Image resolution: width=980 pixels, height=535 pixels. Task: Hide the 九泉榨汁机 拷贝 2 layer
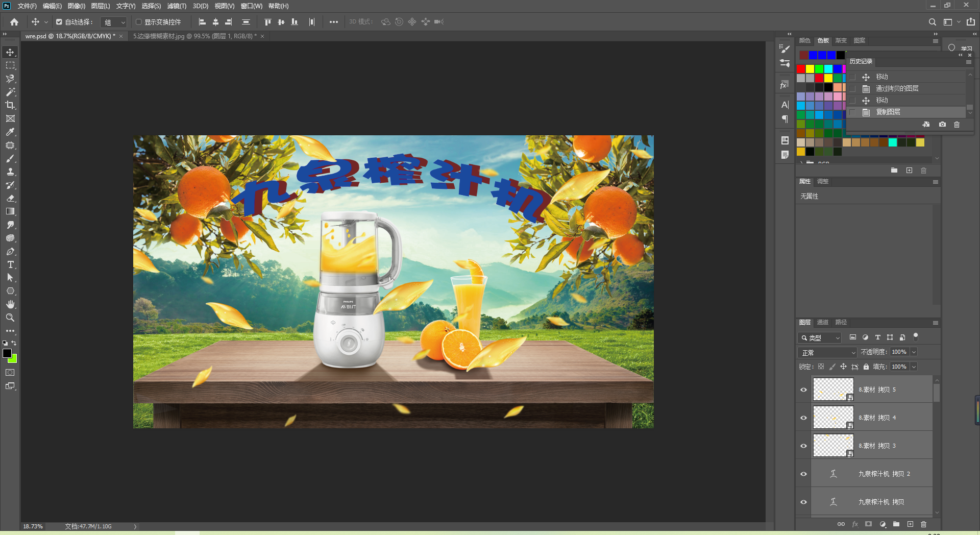[x=803, y=474]
